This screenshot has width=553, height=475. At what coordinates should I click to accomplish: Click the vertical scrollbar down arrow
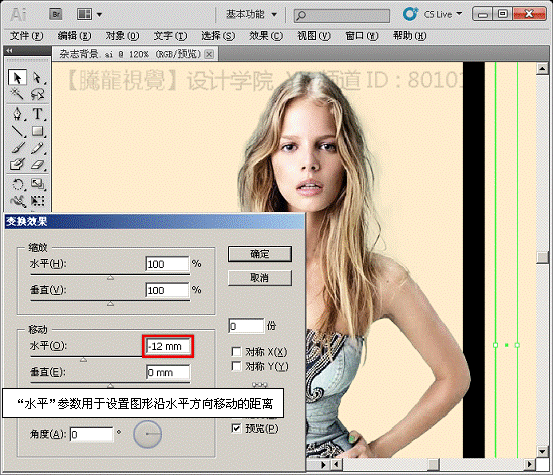coord(542,451)
